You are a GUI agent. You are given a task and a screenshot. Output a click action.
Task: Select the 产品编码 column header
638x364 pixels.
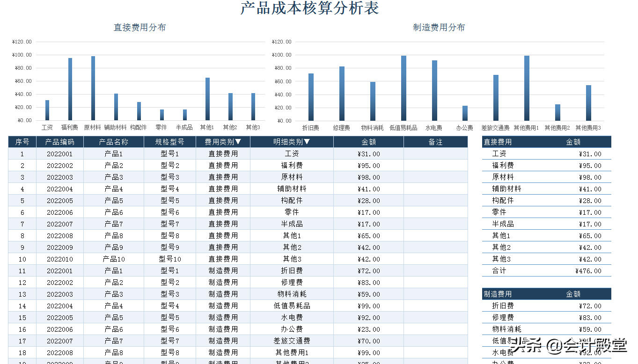[59, 142]
